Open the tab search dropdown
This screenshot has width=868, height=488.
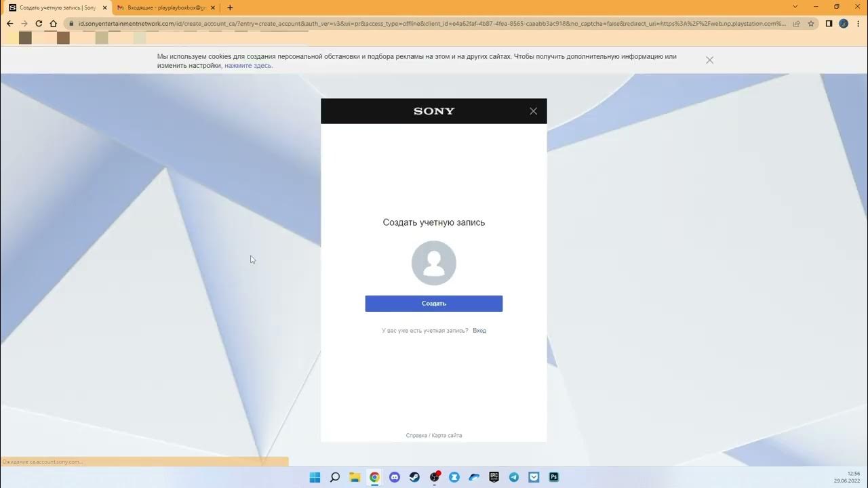point(795,7)
